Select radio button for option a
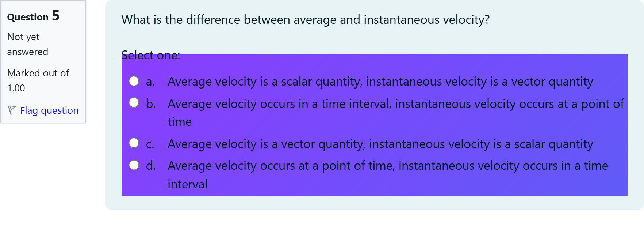The image size is (644, 237). point(134,81)
